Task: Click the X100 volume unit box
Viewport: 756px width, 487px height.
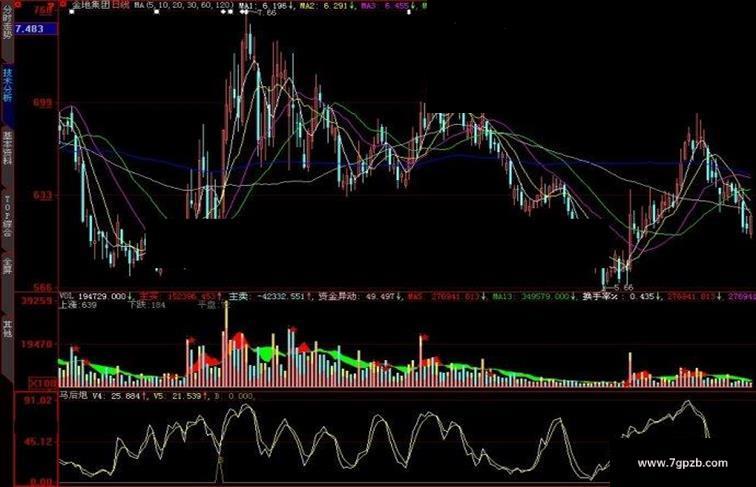Action: 43,384
